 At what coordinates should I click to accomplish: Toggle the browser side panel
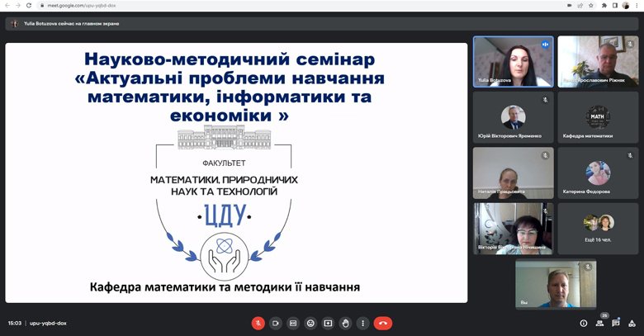(x=615, y=5)
